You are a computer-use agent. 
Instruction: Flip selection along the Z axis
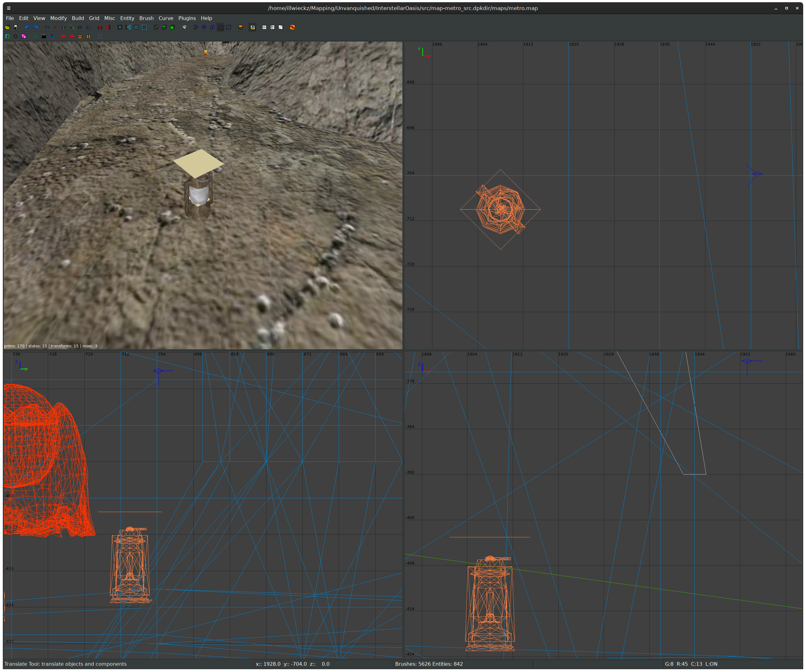pyautogui.click(x=80, y=27)
